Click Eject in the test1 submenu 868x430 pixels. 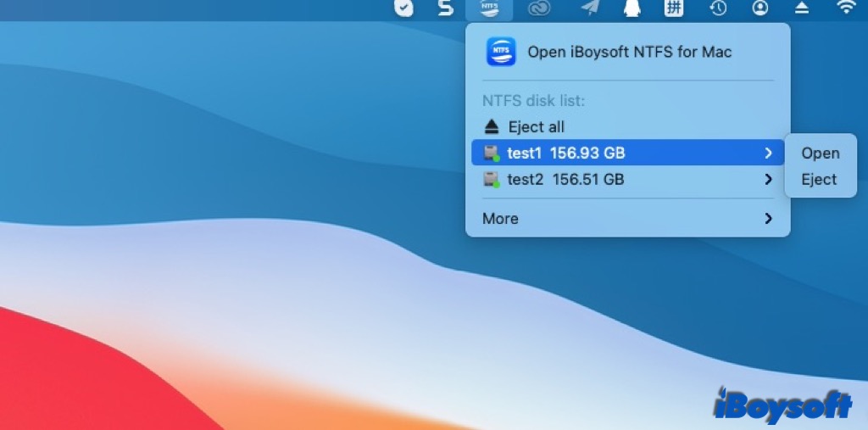click(819, 180)
